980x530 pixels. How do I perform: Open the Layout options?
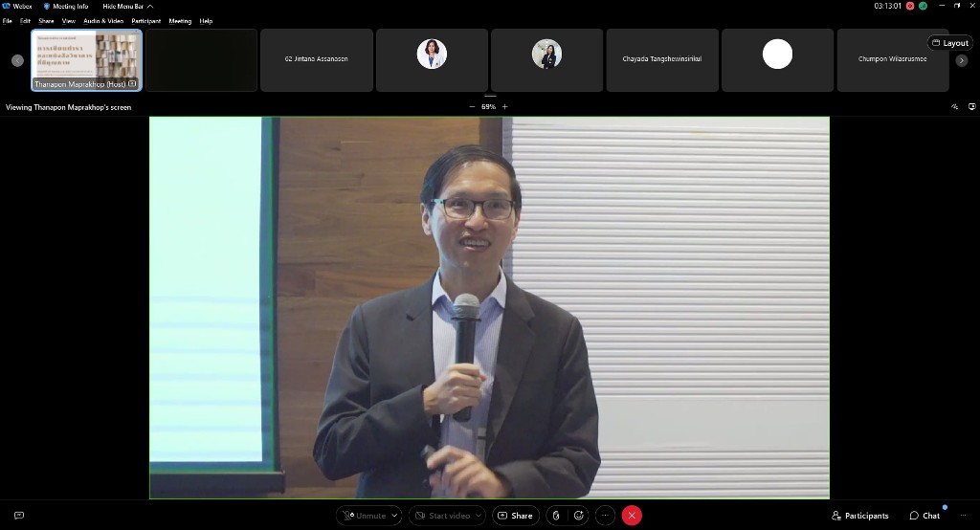tap(949, 43)
